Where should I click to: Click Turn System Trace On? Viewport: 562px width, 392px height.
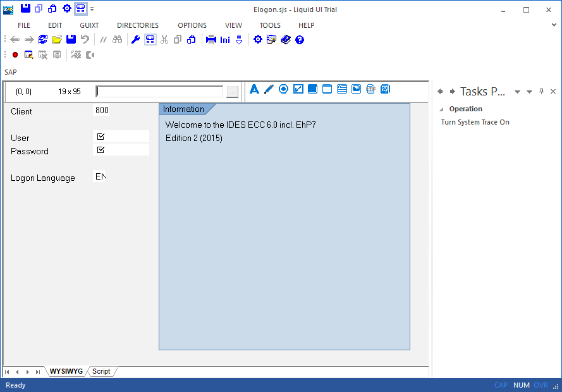[475, 122]
